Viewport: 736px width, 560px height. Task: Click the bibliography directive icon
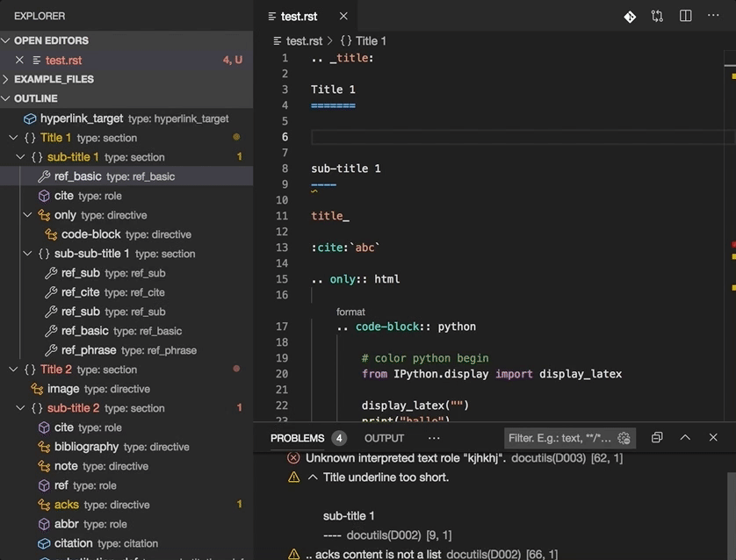click(x=44, y=447)
